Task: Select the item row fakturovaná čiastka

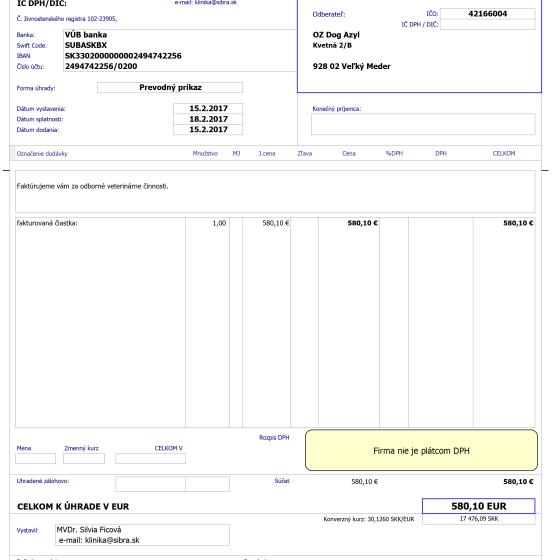Action: tap(47, 223)
